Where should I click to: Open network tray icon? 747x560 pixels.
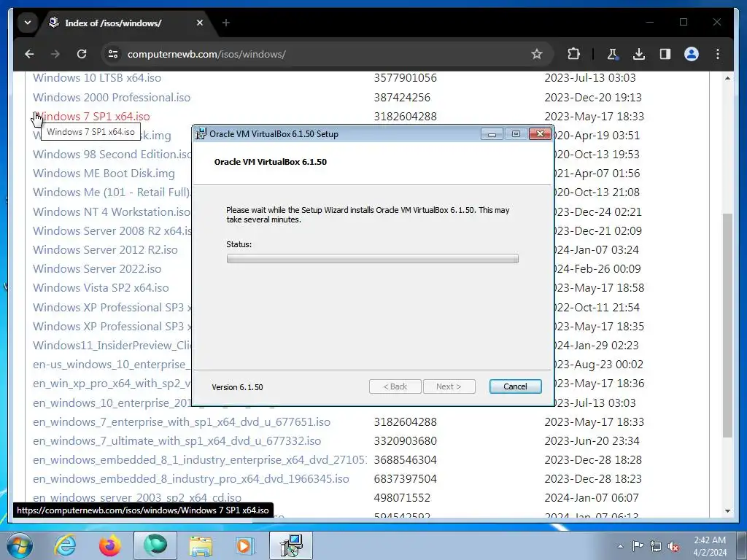(656, 546)
